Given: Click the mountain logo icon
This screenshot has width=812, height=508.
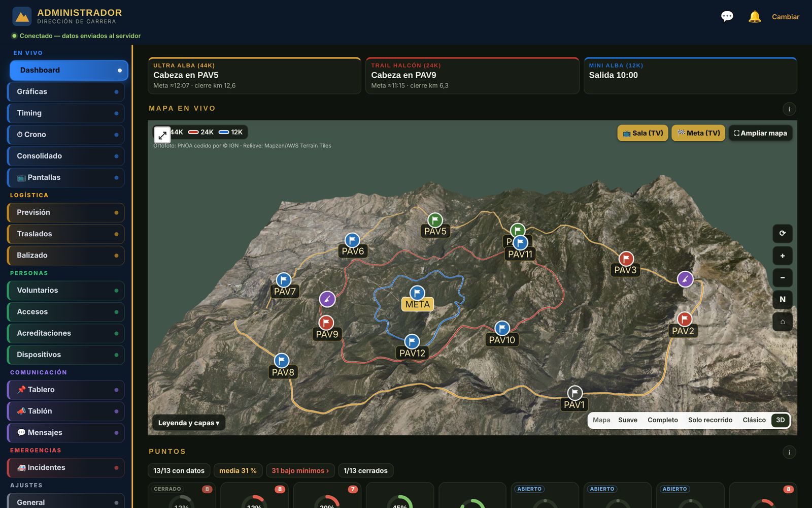Looking at the screenshot, I should click(x=22, y=16).
